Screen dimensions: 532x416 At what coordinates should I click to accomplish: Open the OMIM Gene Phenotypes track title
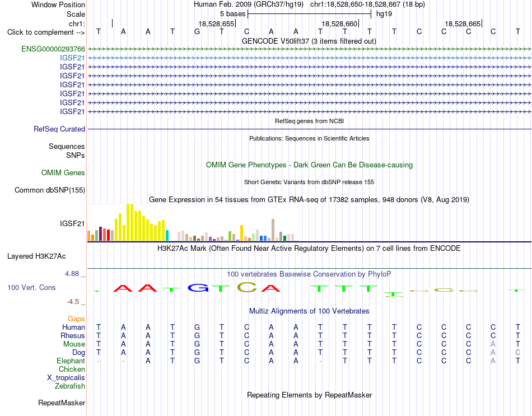[310, 165]
